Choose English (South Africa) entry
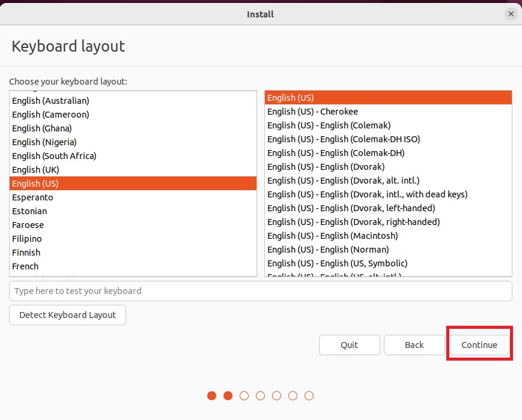The width and height of the screenshot is (522, 420). (x=54, y=156)
